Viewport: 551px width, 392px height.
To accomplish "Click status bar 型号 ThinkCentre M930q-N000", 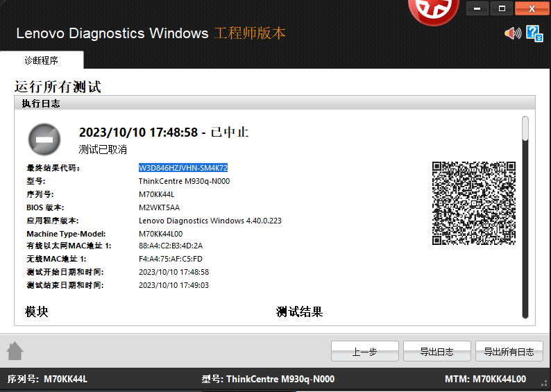I will coord(268,379).
